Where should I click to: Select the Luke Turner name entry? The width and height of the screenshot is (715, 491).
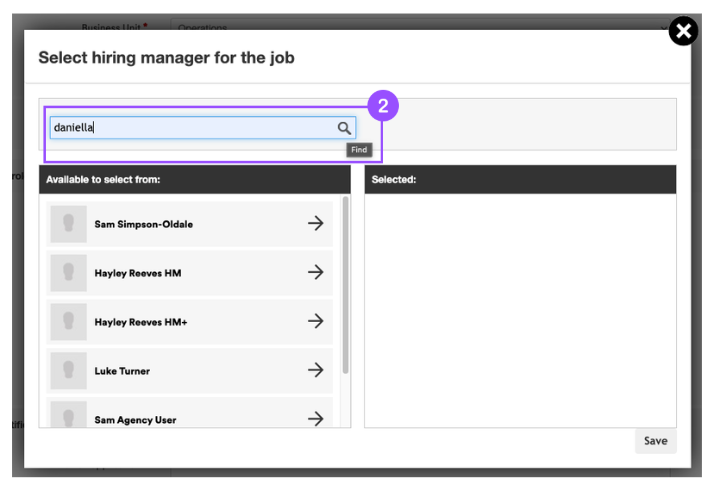(122, 371)
